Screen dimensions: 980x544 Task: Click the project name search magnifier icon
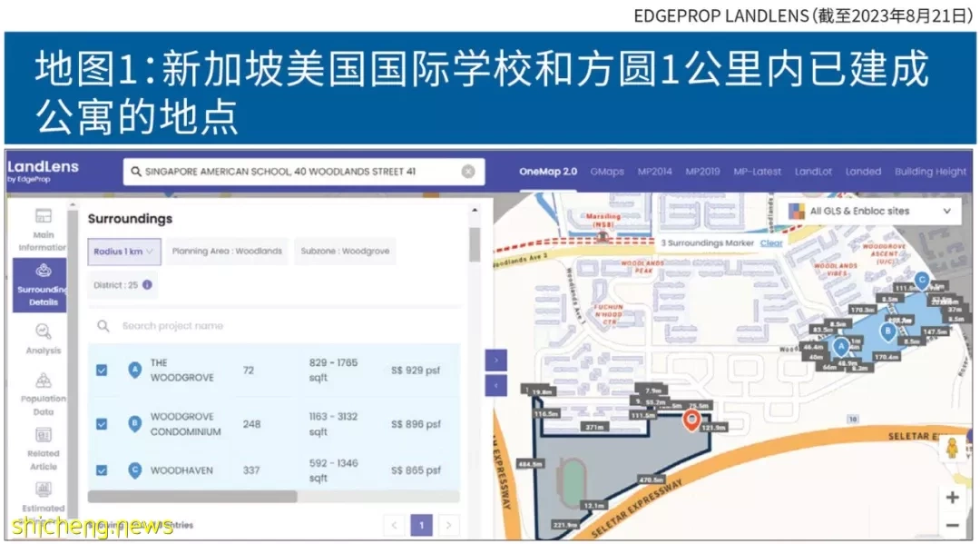[103, 326]
